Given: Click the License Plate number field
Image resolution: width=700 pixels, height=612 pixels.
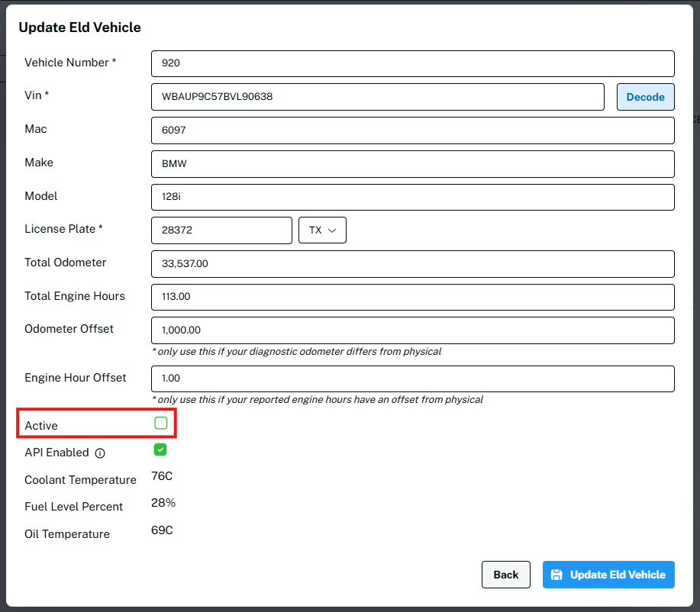Looking at the screenshot, I should pyautogui.click(x=221, y=230).
